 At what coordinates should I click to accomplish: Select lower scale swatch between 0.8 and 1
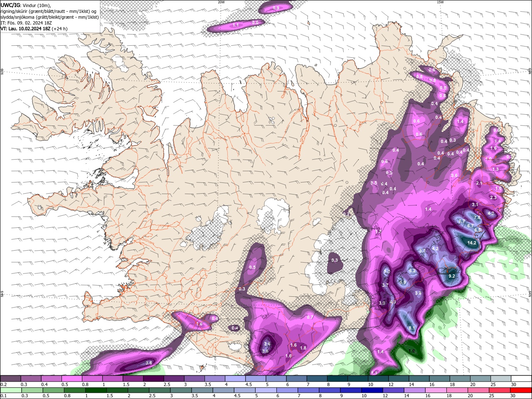click(x=74, y=390)
